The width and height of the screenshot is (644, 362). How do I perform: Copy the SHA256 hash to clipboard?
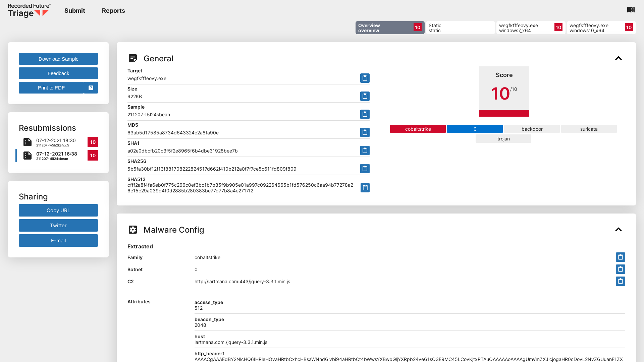tap(365, 169)
